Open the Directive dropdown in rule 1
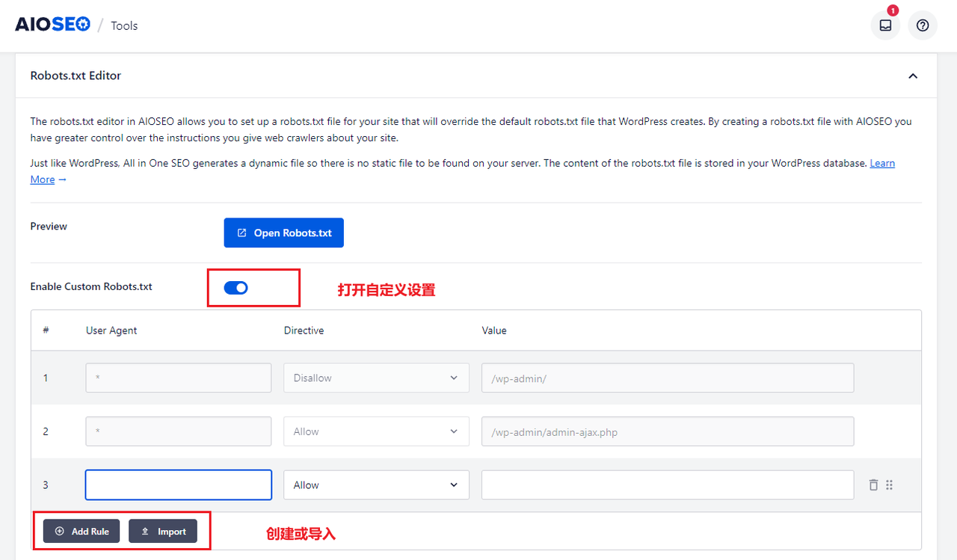The width and height of the screenshot is (957, 560). pyautogui.click(x=376, y=378)
